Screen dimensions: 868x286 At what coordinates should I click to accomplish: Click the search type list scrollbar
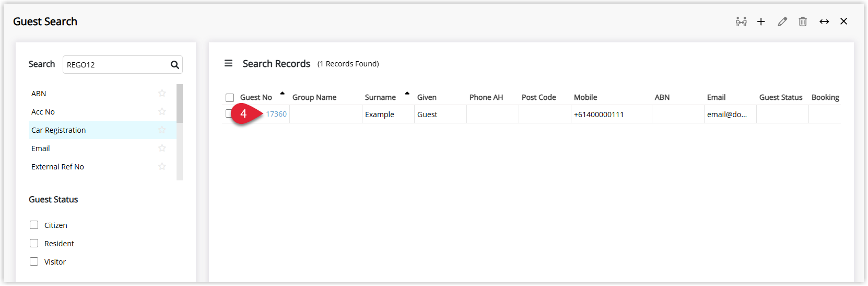click(x=180, y=104)
